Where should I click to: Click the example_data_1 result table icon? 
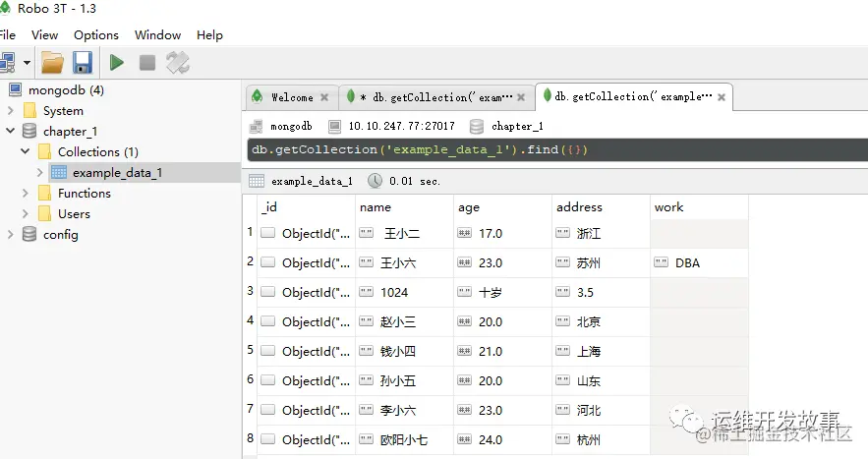[x=257, y=181]
